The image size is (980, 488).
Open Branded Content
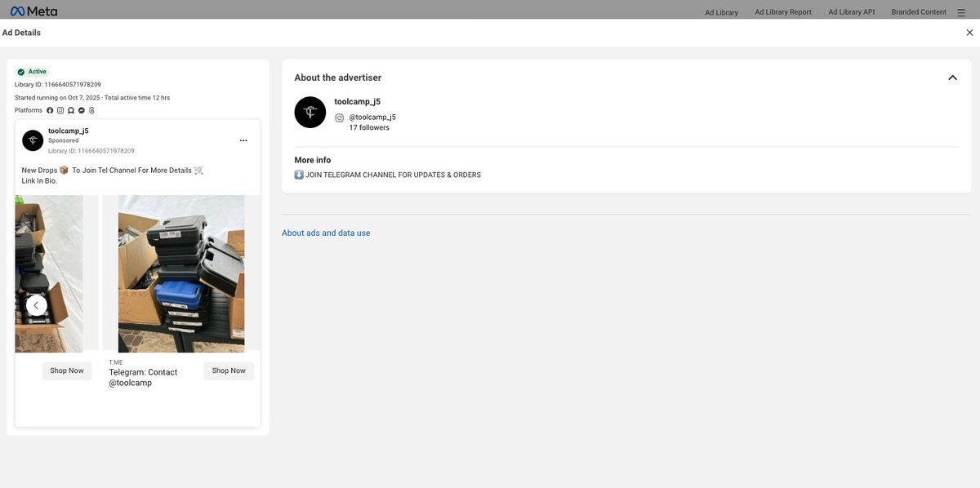[919, 12]
